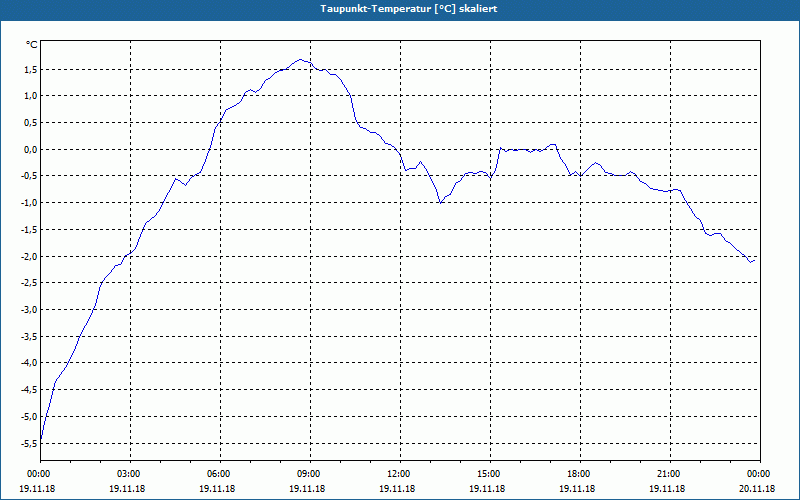The image size is (800, 500).
Task: Click the 00:00 label above 20.11.18
Action: coord(760,474)
